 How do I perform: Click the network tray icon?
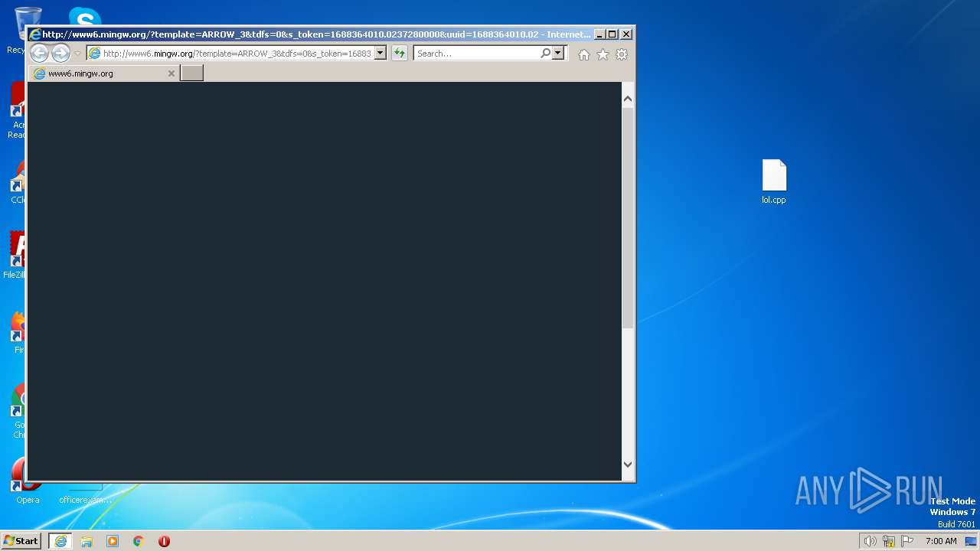tap(889, 541)
